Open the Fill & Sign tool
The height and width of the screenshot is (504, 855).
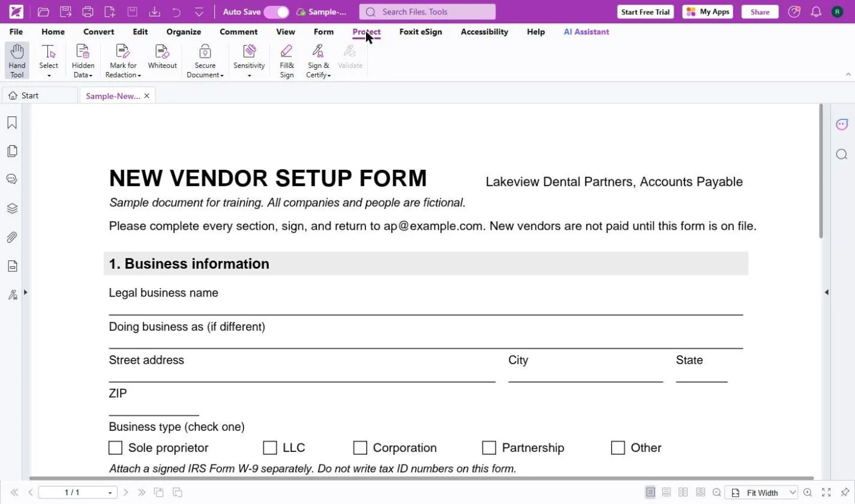287,61
